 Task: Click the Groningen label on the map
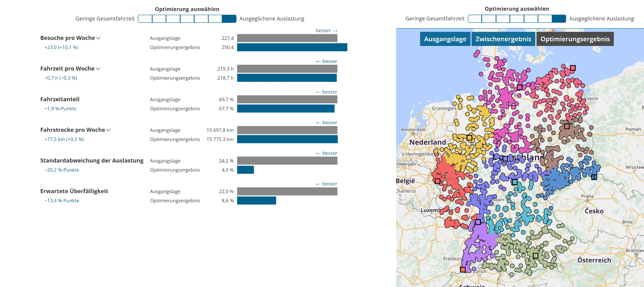(444, 108)
